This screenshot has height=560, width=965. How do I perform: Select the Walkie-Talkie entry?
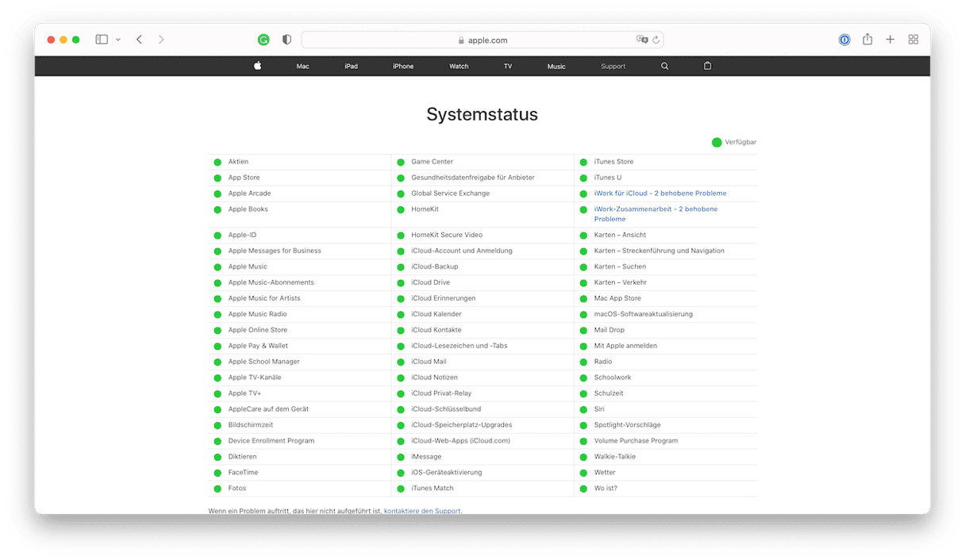(615, 457)
